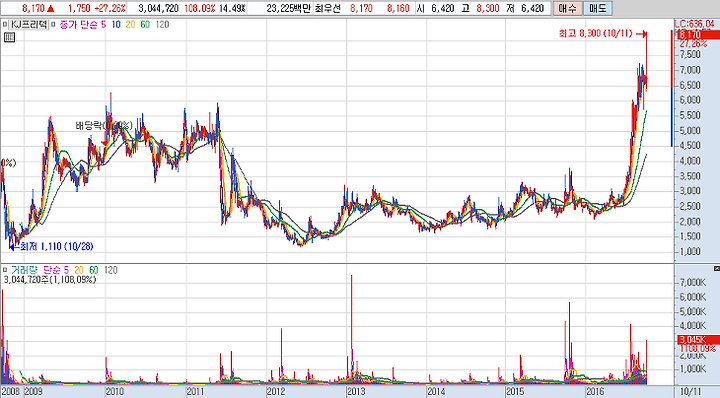Click the 14.49% value in top bar
The width and height of the screenshot is (720, 398).
232,8
